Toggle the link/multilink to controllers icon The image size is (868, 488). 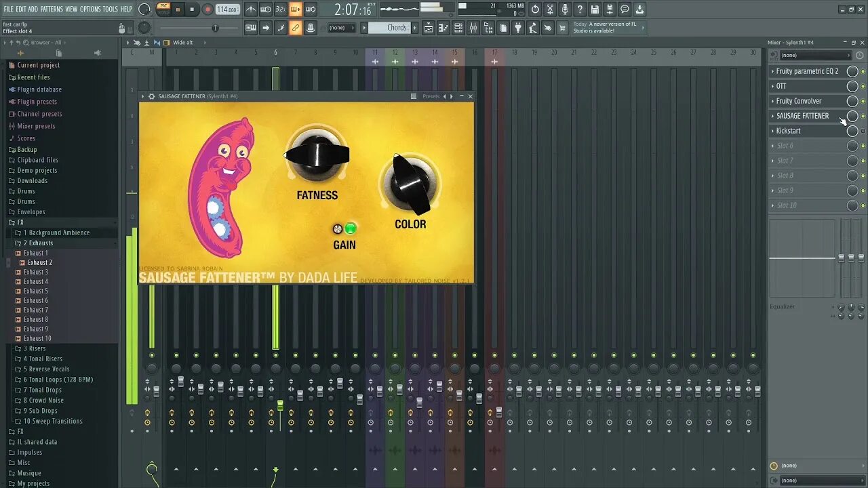[x=295, y=28]
